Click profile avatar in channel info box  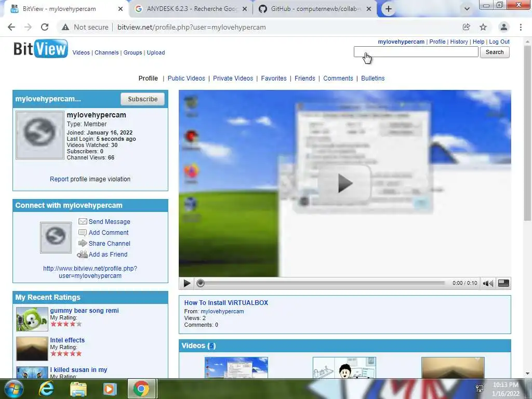pyautogui.click(x=39, y=135)
